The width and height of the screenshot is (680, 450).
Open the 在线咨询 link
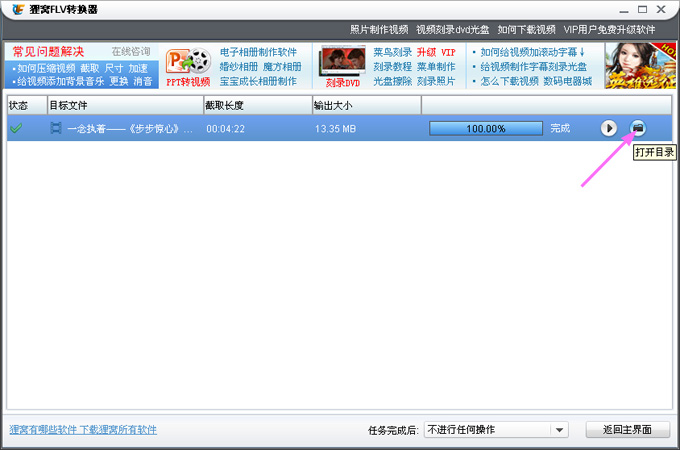coord(131,52)
